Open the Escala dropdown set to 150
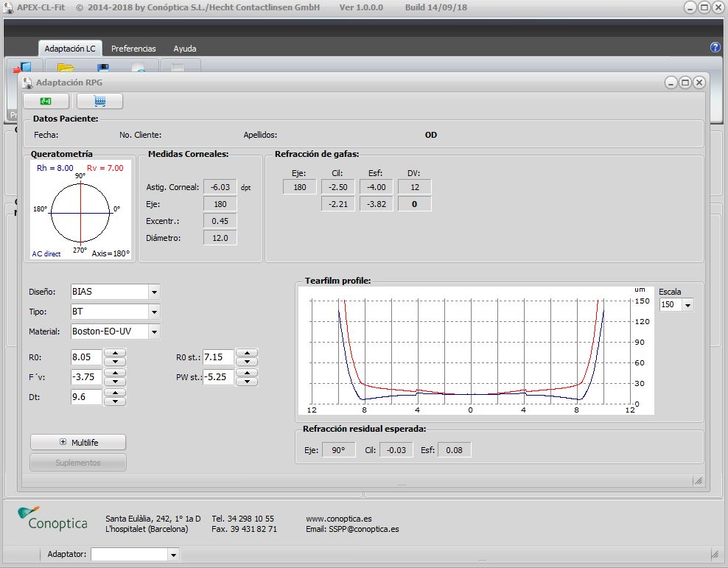Viewport: 728px width, 568px height. (x=688, y=305)
